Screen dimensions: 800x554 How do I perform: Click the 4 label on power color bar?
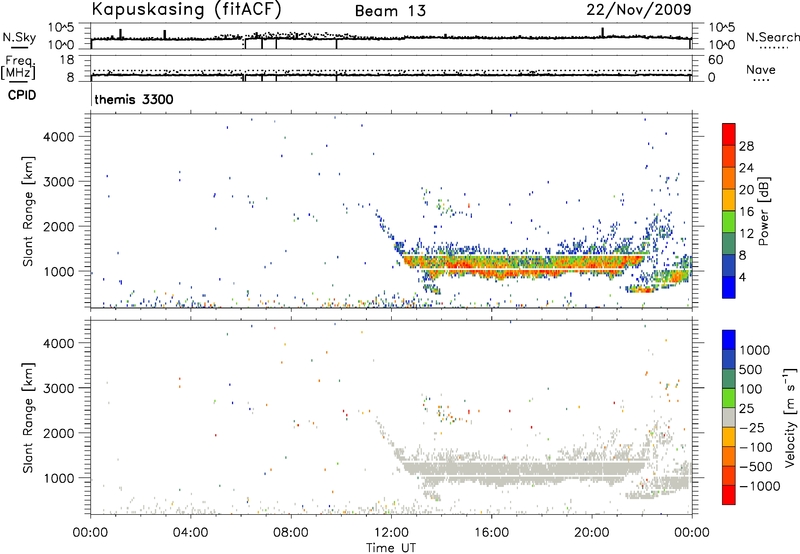[x=742, y=278]
